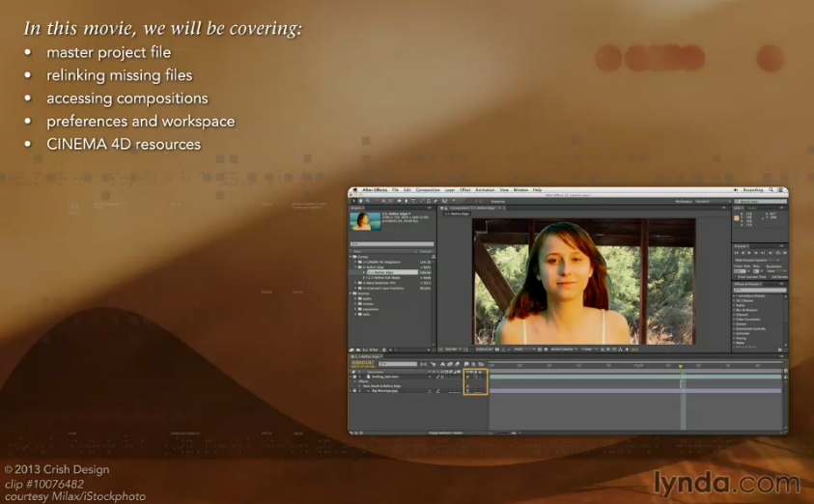814x504 pixels.
Task: Open the Layer menu
Action: tap(450, 190)
